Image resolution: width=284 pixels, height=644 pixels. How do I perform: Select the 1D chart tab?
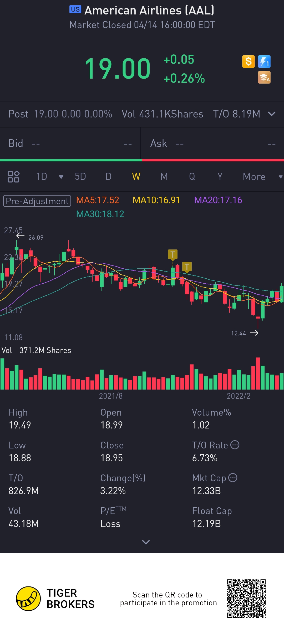[x=42, y=177]
